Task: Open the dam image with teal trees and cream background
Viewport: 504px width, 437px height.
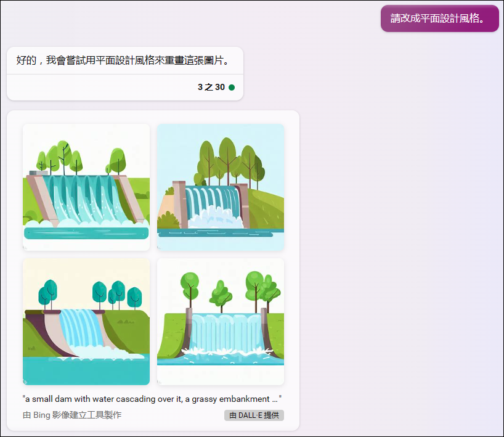Action: (x=86, y=322)
